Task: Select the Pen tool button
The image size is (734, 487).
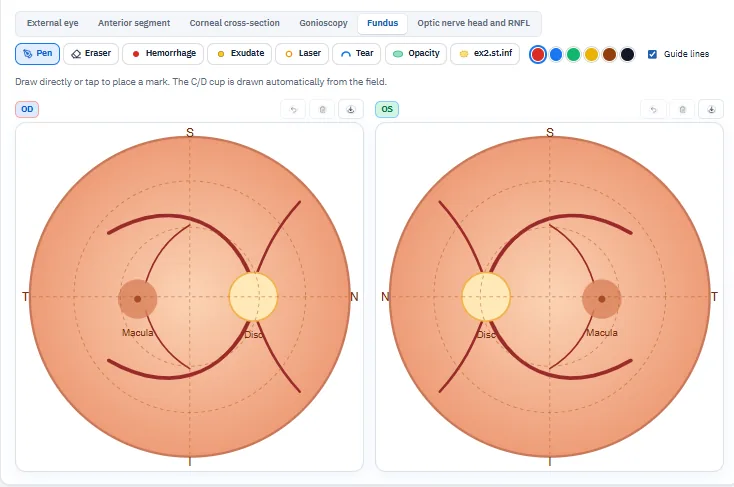Action: coord(37,53)
